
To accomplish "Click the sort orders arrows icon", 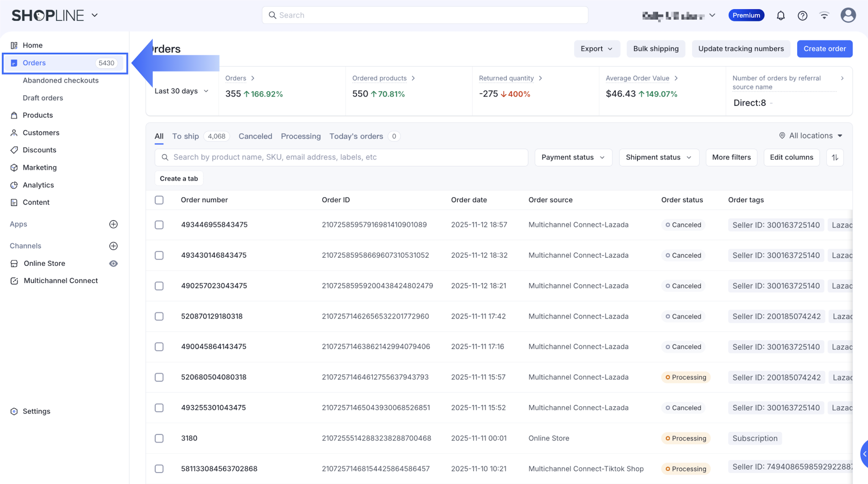I will click(835, 158).
